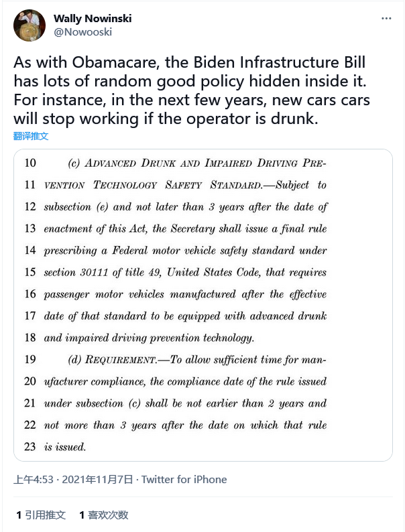
Task: Click the Twitter for iPhone source label
Action: (x=184, y=480)
